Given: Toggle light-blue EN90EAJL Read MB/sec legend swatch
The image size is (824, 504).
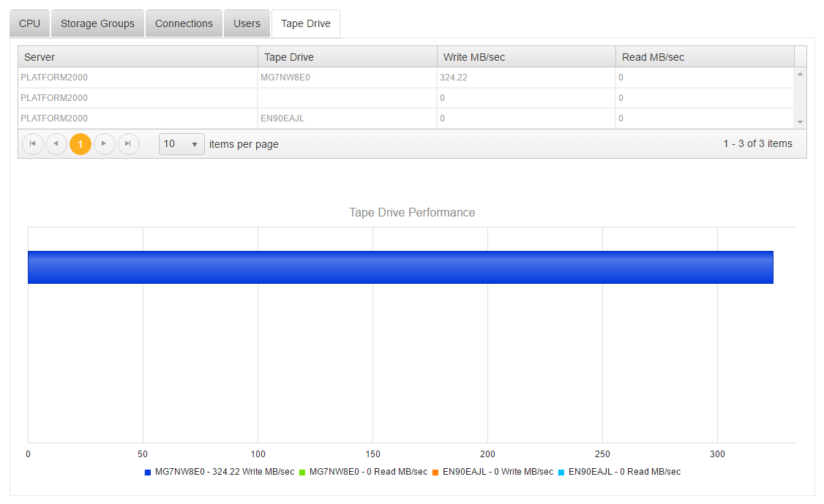Looking at the screenshot, I should (x=561, y=473).
